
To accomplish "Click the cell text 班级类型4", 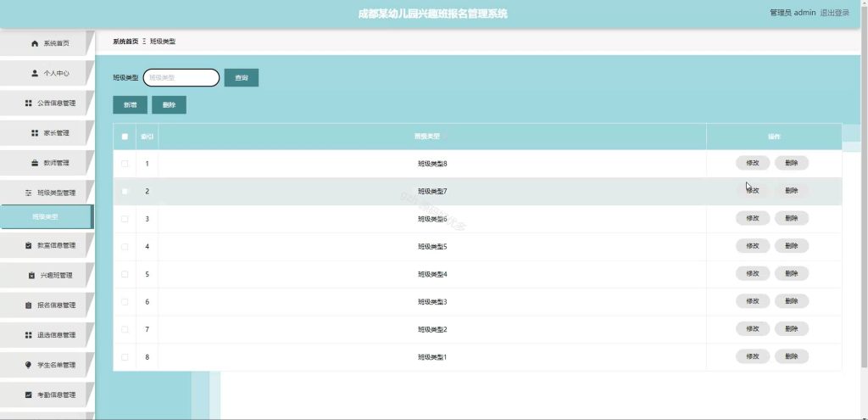I will (432, 274).
